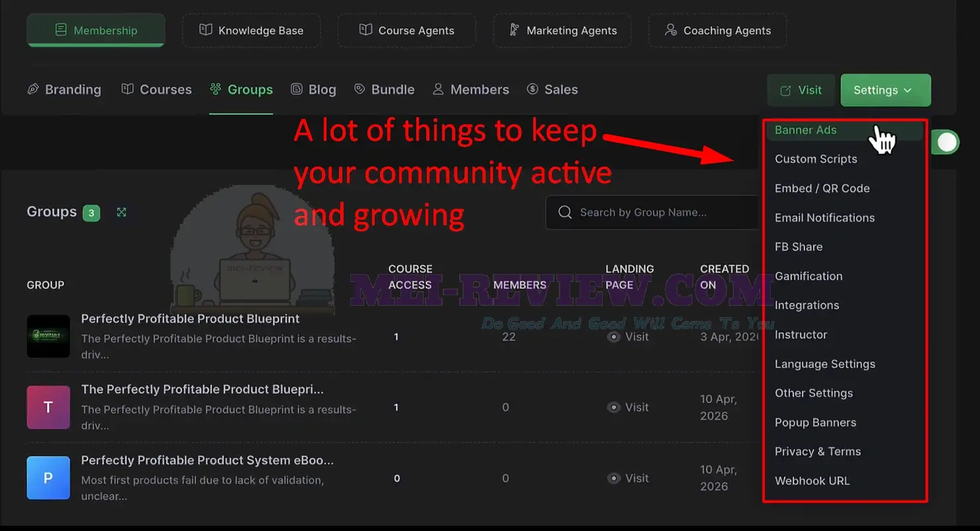Switch to Course Agents
980x531 pixels.
[x=406, y=30]
